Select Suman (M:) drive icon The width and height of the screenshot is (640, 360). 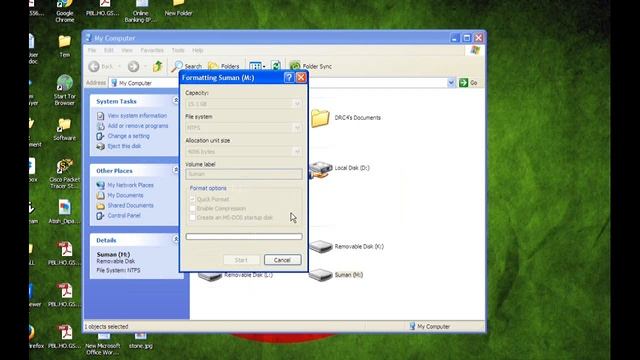coord(321,275)
